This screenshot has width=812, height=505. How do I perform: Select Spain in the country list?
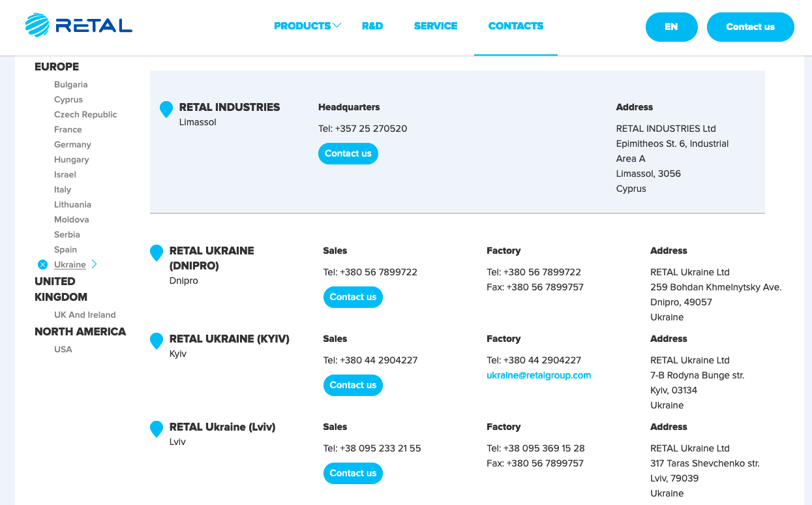65,250
